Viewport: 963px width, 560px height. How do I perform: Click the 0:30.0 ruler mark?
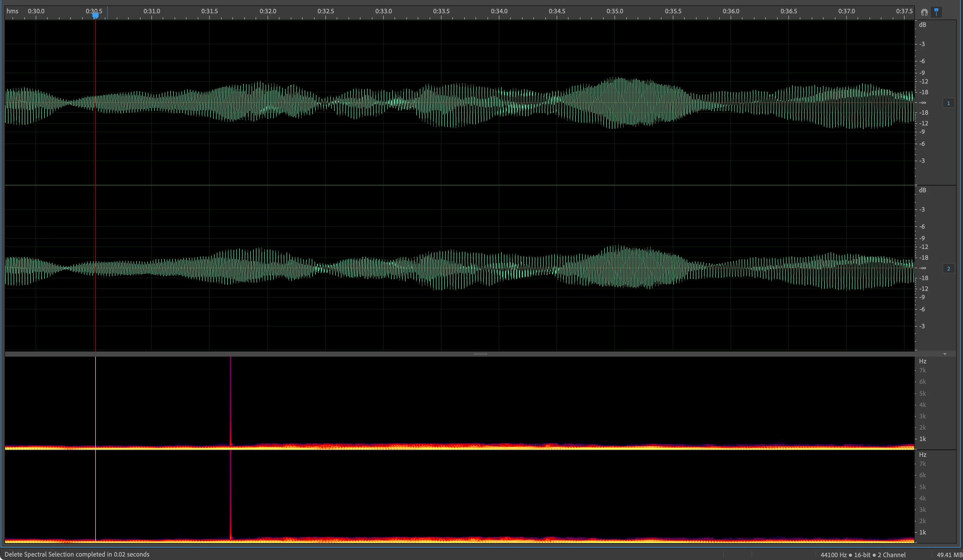[x=36, y=11]
